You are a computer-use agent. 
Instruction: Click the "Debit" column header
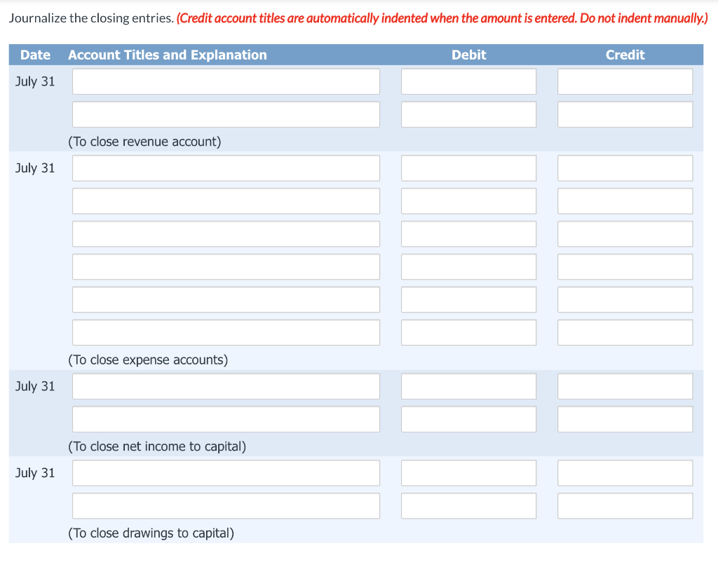pyautogui.click(x=469, y=55)
